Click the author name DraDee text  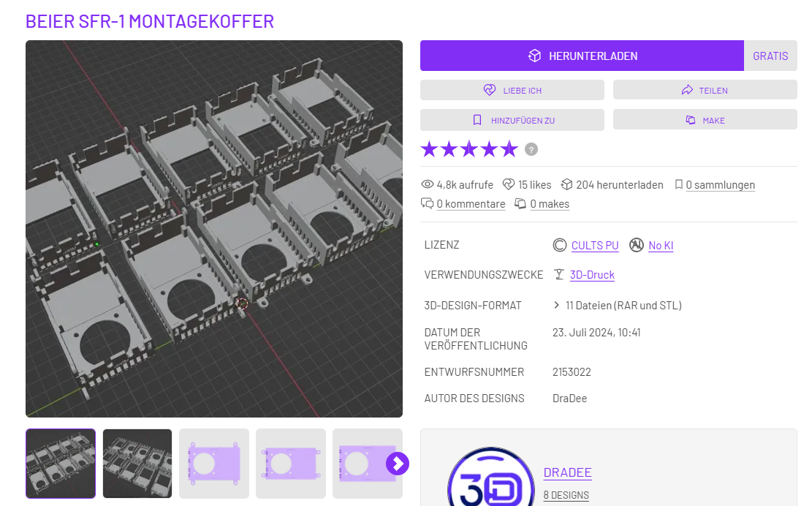[569, 399]
